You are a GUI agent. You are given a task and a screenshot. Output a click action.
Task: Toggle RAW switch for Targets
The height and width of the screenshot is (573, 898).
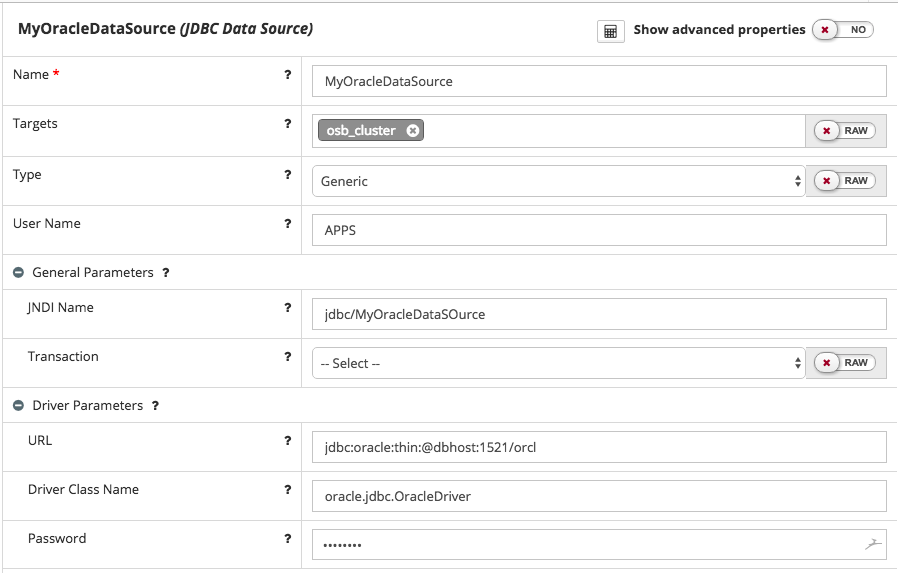845,131
